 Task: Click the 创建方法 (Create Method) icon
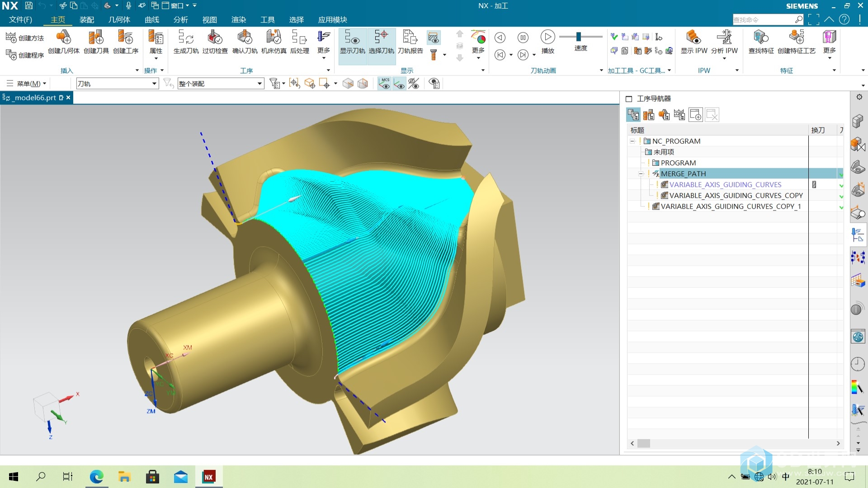click(x=11, y=38)
